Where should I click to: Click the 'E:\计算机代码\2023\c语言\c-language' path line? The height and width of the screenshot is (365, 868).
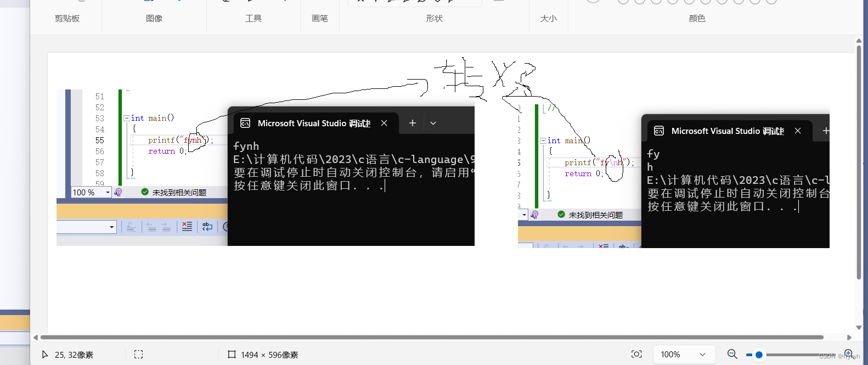(x=353, y=159)
